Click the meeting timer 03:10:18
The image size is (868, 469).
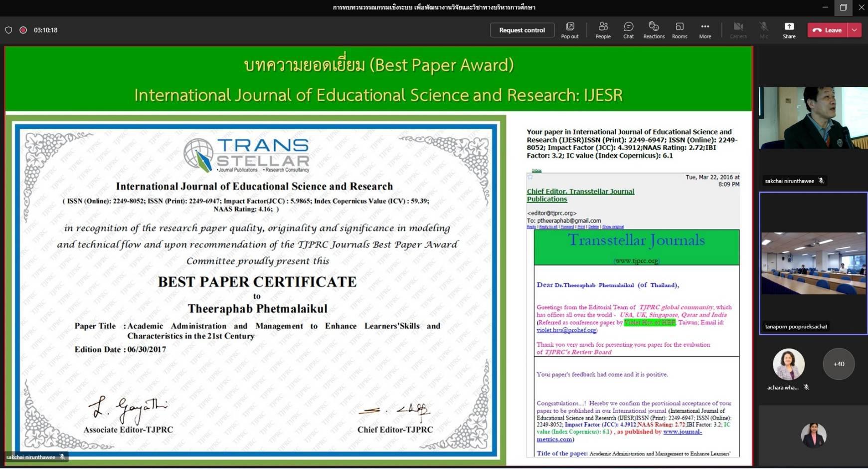tap(45, 30)
